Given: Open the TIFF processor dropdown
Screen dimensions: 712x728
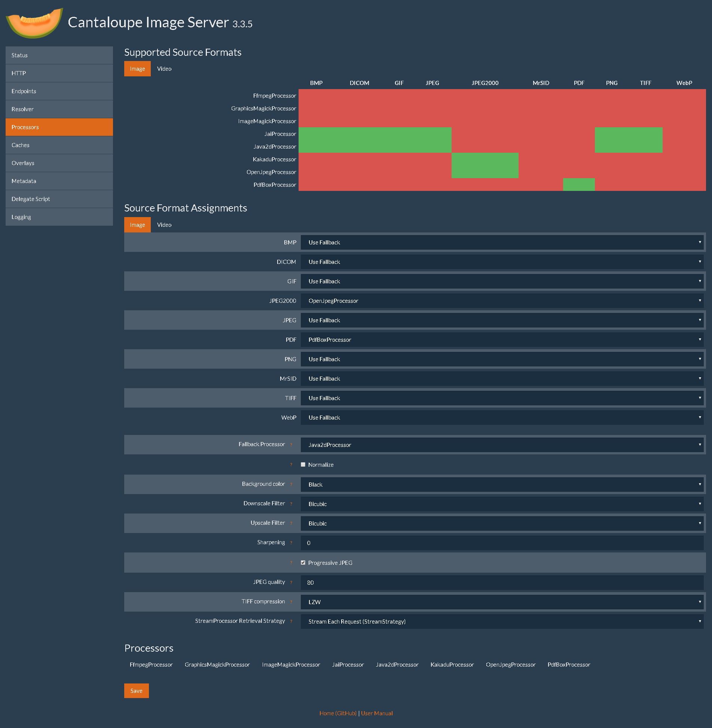Looking at the screenshot, I should pos(502,398).
